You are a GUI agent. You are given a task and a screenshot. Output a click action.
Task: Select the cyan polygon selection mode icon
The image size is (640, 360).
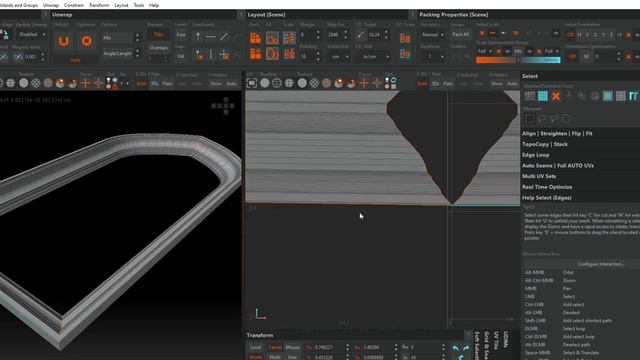point(542,96)
